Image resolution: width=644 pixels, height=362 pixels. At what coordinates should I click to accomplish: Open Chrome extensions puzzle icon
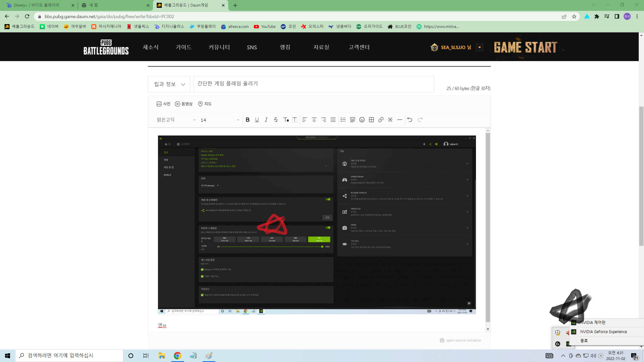tap(597, 16)
